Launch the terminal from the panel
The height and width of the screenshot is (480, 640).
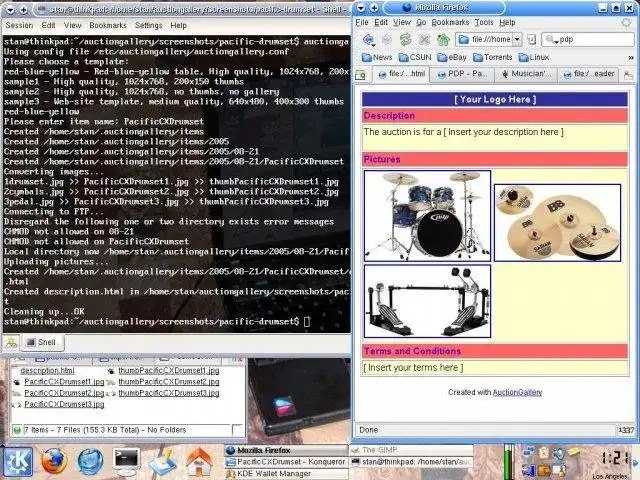[x=127, y=462]
